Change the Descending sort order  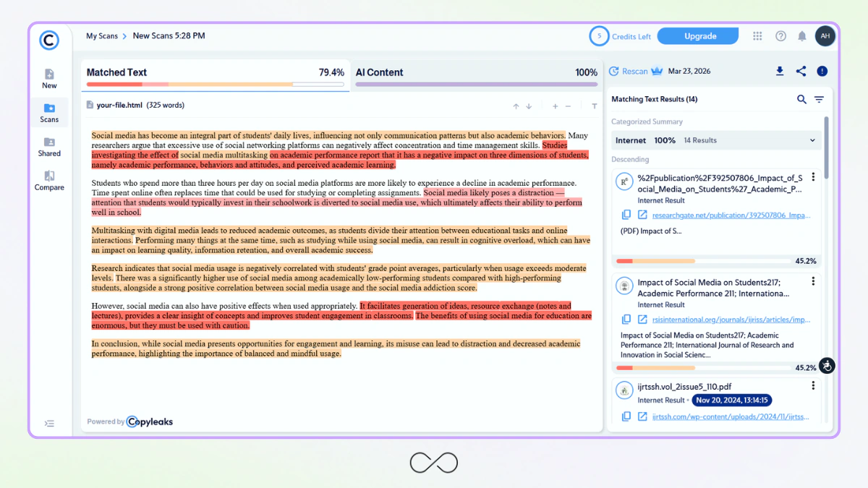(x=630, y=159)
